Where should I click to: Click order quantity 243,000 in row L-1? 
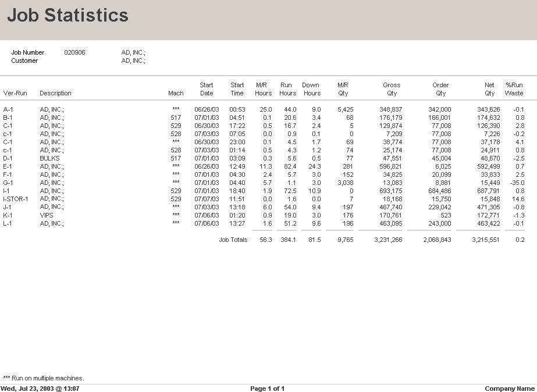[x=440, y=223]
